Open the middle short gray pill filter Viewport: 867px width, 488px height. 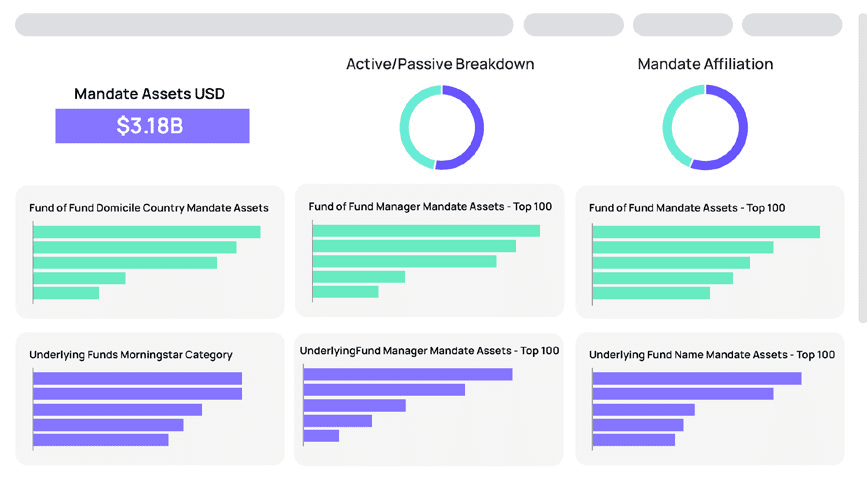click(x=682, y=25)
